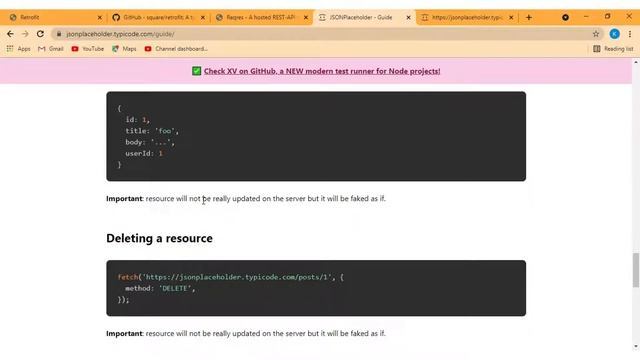Click the Important note above Deleting a resource

[x=246, y=199]
